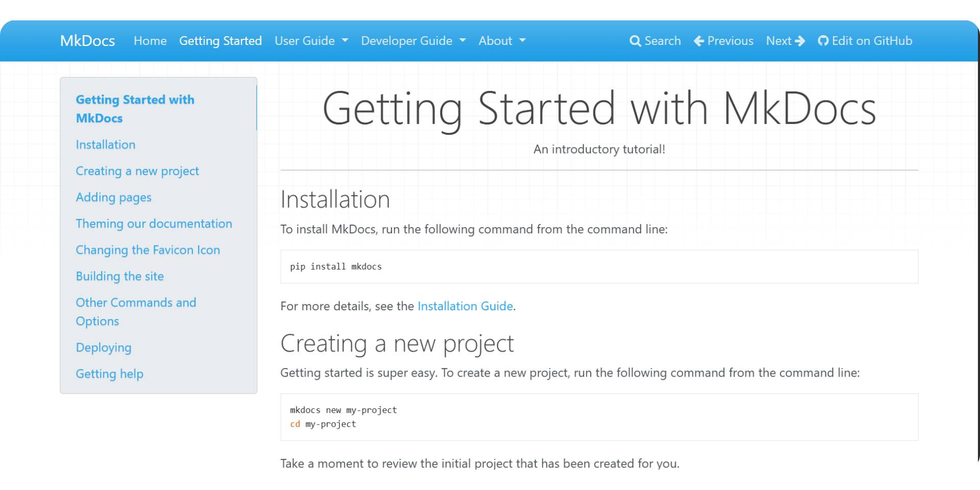This screenshot has height=490, width=980.
Task: Select the Getting Started menu item
Action: (220, 41)
